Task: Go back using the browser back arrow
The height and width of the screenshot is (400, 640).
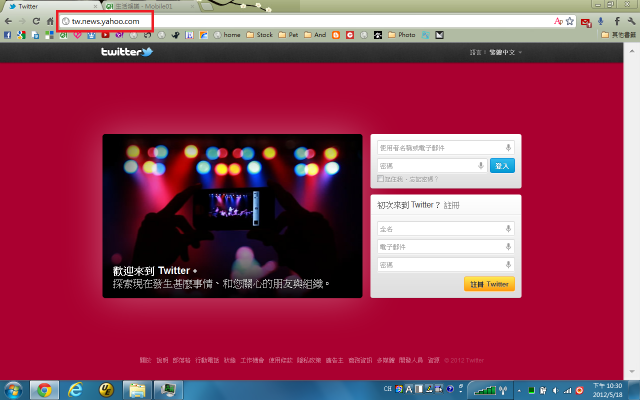Action: [x=8, y=21]
